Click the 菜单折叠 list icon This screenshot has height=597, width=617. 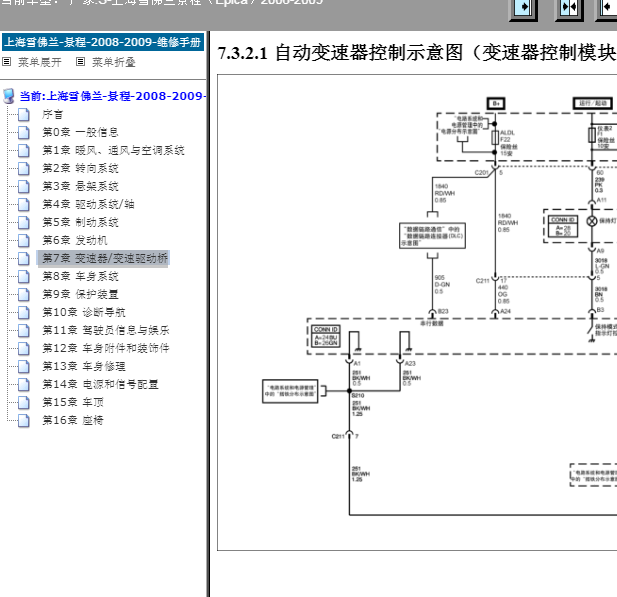pyautogui.click(x=80, y=62)
